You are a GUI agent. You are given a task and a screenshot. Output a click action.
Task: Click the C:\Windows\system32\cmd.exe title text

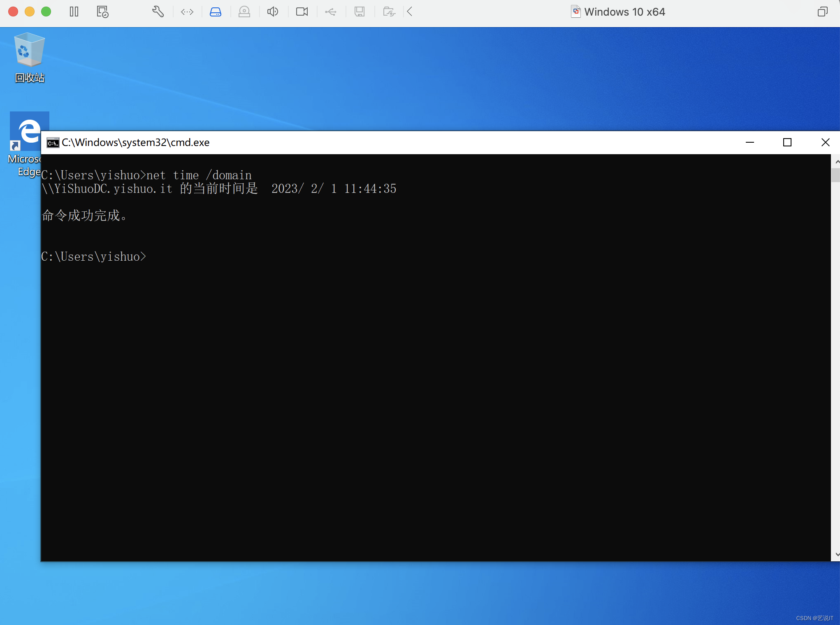coord(136,142)
